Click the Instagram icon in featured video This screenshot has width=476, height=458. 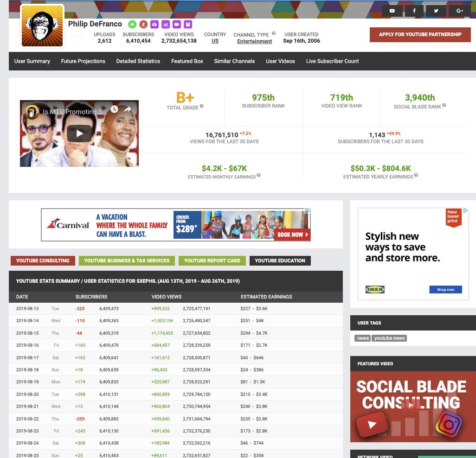coord(449,424)
